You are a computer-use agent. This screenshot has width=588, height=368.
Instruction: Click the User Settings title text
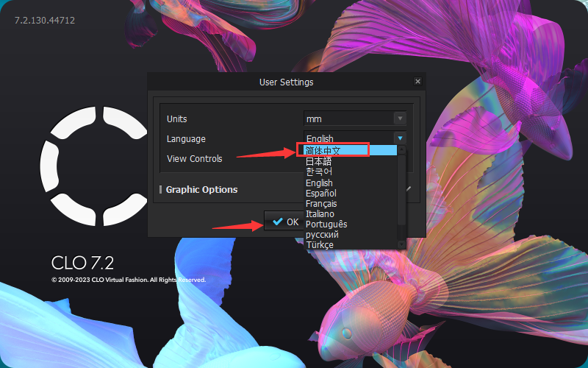(x=286, y=82)
